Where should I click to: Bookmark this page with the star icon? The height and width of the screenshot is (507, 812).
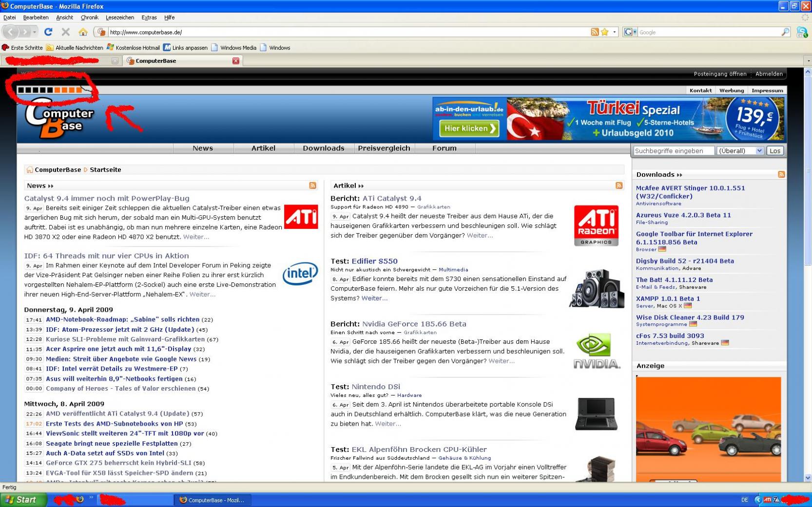(605, 32)
